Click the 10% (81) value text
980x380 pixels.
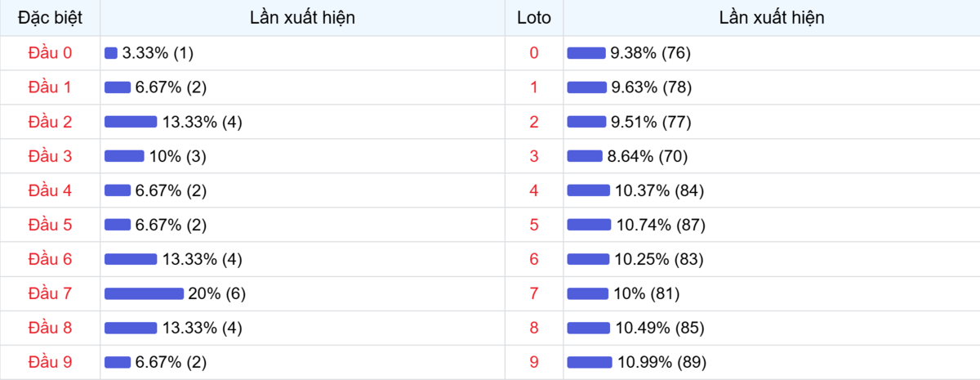646,293
